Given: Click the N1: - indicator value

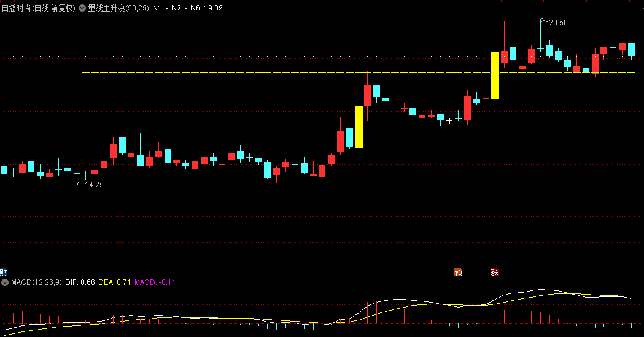Looking at the screenshot, I should pos(160,8).
